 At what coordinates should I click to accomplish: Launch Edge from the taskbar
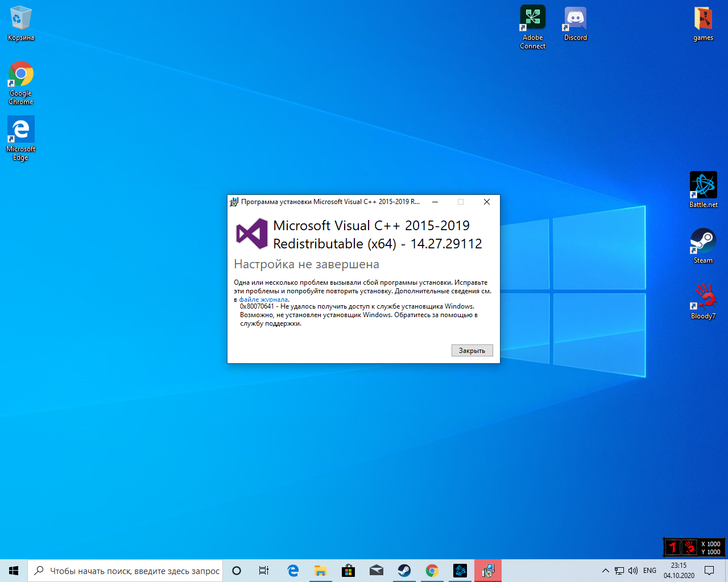point(293,571)
